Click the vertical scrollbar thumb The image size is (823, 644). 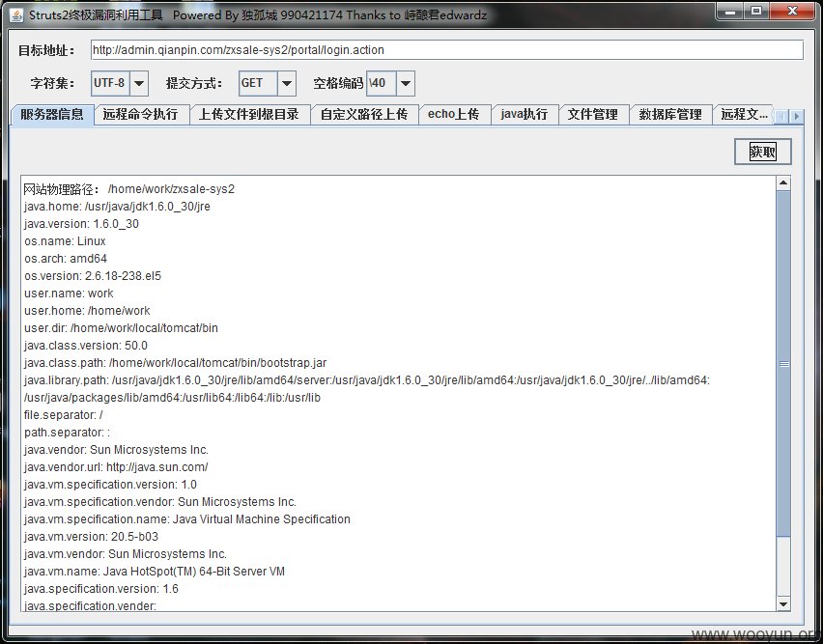point(783,363)
